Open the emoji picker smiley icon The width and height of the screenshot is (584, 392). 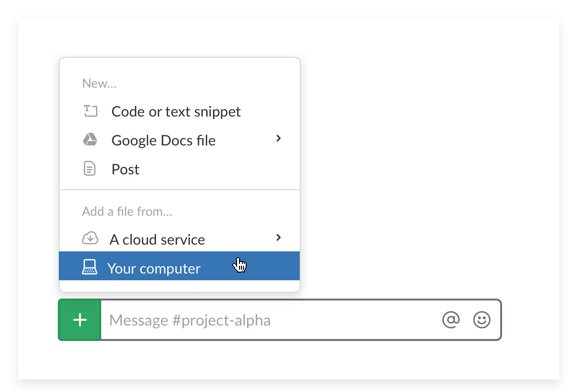(x=481, y=320)
